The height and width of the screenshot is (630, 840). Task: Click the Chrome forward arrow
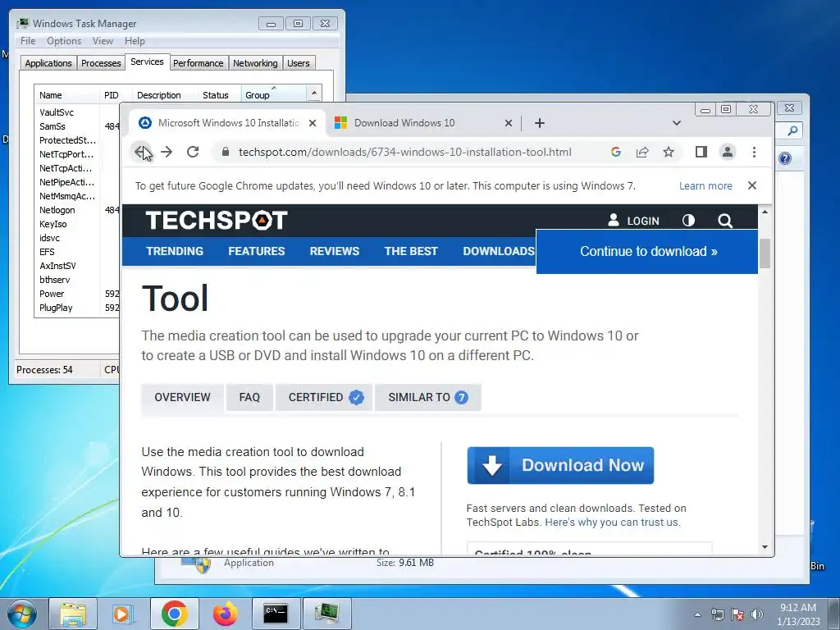pyautogui.click(x=167, y=152)
